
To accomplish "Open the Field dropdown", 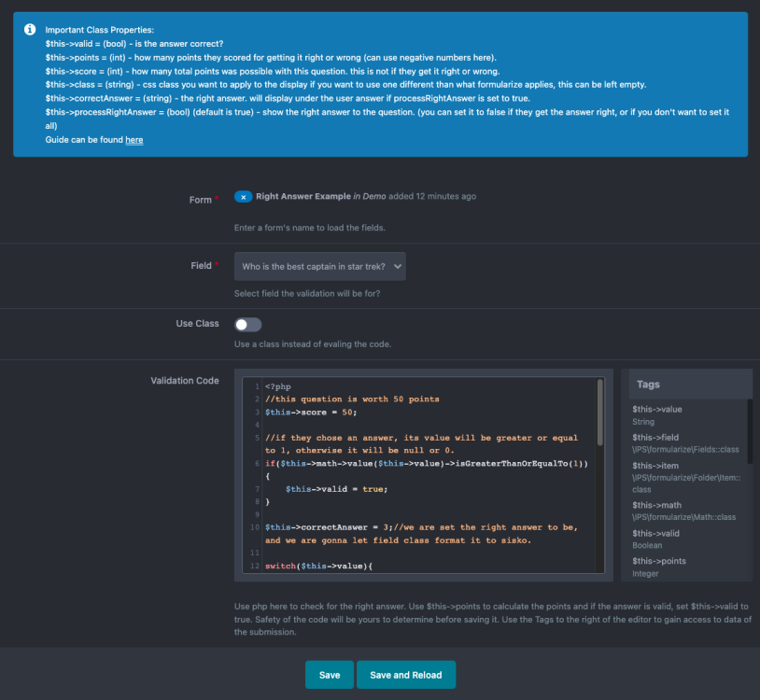I will click(320, 266).
